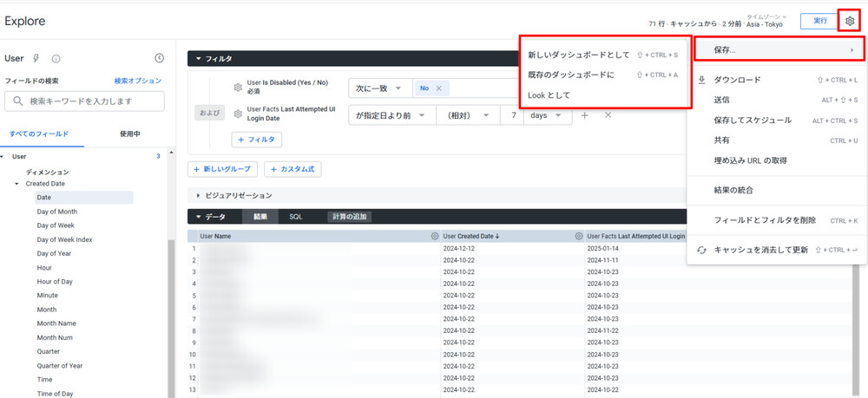
Task: Open the が指定日より前 condition dropdown
Action: [x=392, y=115]
